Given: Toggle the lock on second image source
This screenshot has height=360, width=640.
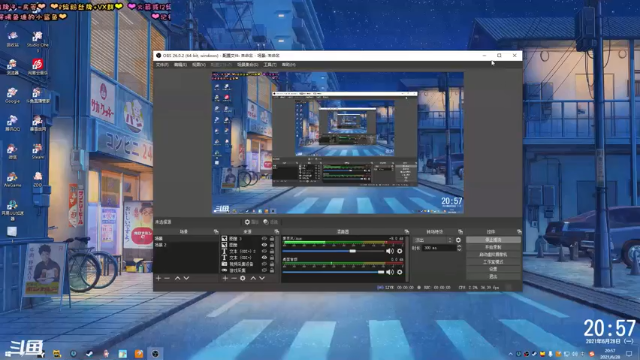Looking at the screenshot, I should pos(272,245).
